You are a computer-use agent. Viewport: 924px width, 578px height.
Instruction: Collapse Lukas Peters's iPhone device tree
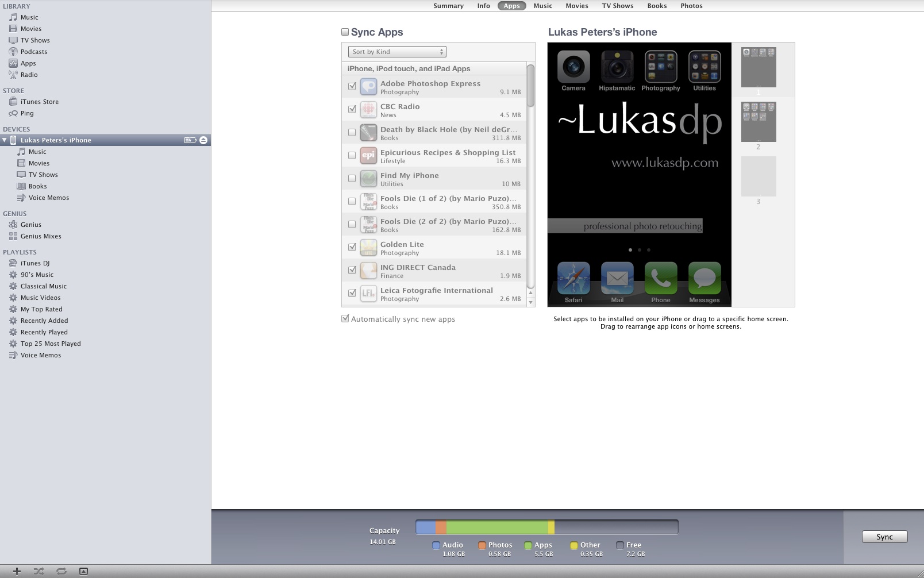[5, 140]
